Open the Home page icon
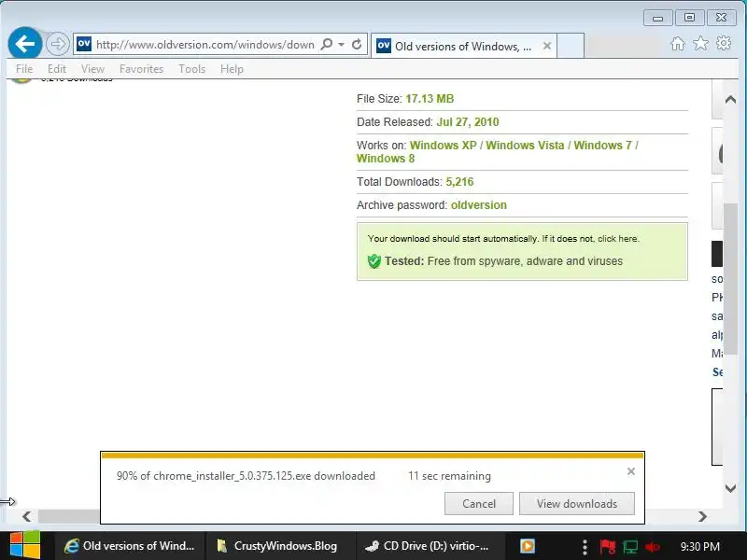The height and width of the screenshot is (560, 747). pos(678,44)
